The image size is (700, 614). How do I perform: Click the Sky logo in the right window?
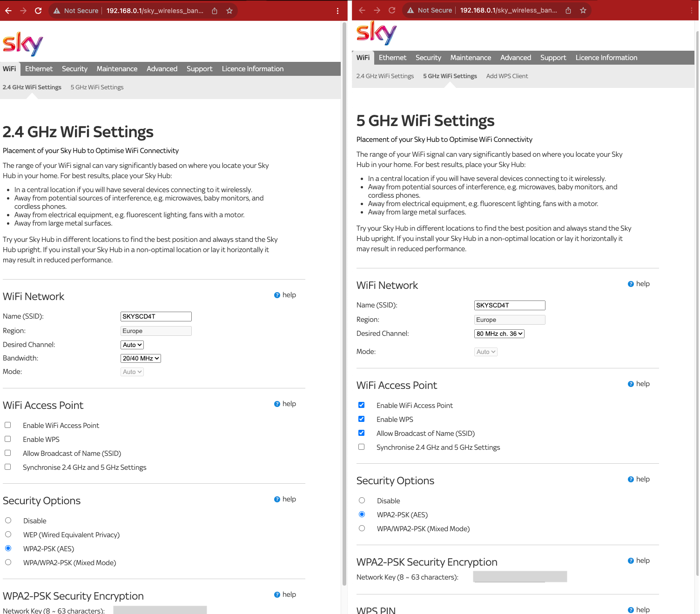point(376,33)
